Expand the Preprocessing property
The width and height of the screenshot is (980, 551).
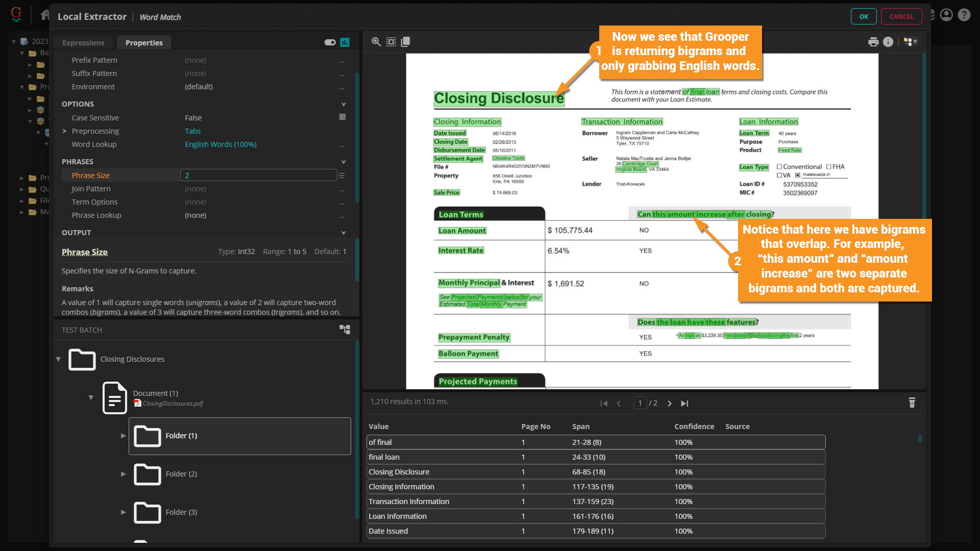pyautogui.click(x=65, y=131)
